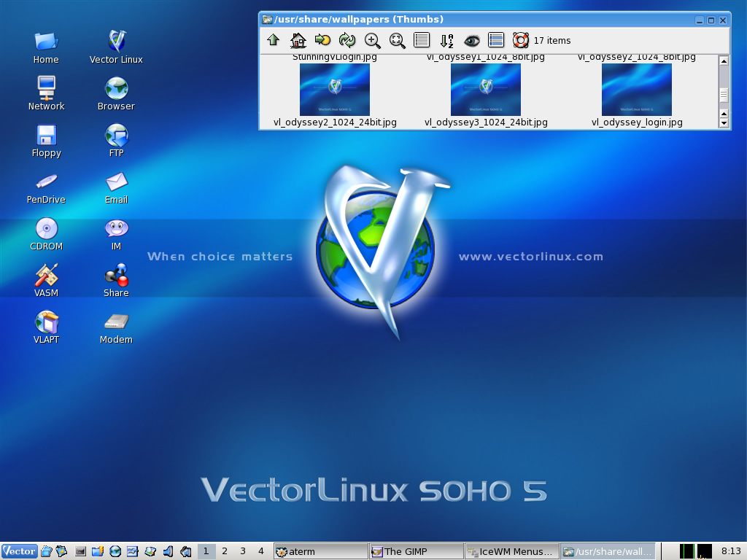747x560 pixels.
Task: Activate the aterm taskbar button
Action: coord(320,551)
